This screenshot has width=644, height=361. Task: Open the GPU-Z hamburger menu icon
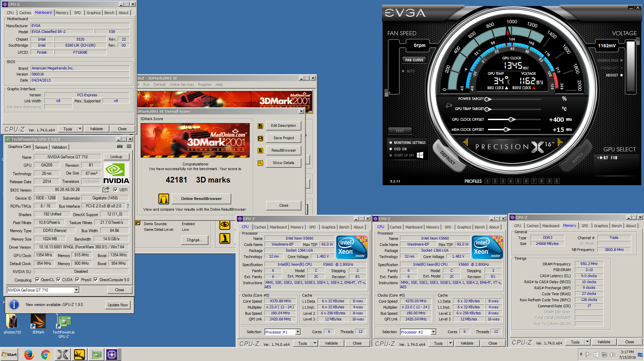tap(129, 147)
